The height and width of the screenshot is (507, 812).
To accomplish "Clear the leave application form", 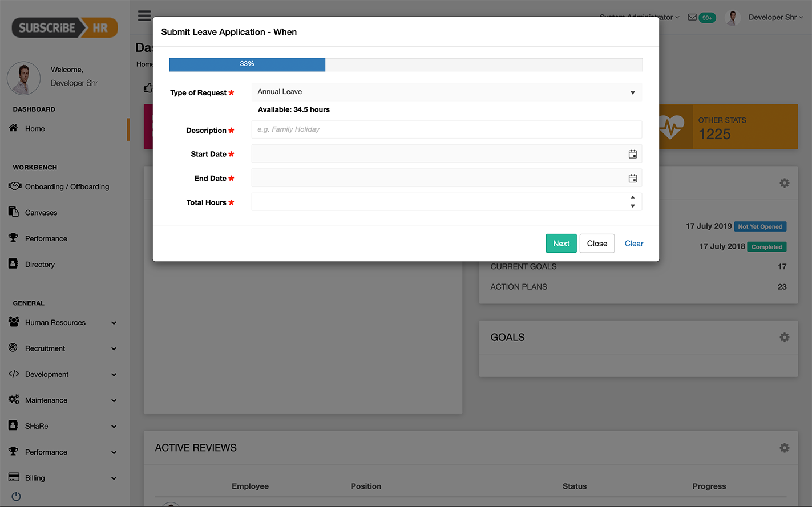I will click(633, 243).
